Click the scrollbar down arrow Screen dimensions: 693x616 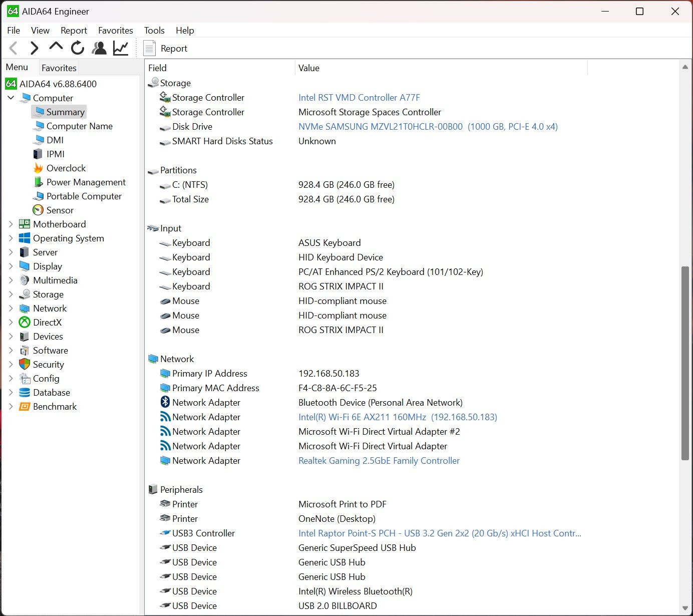685,608
